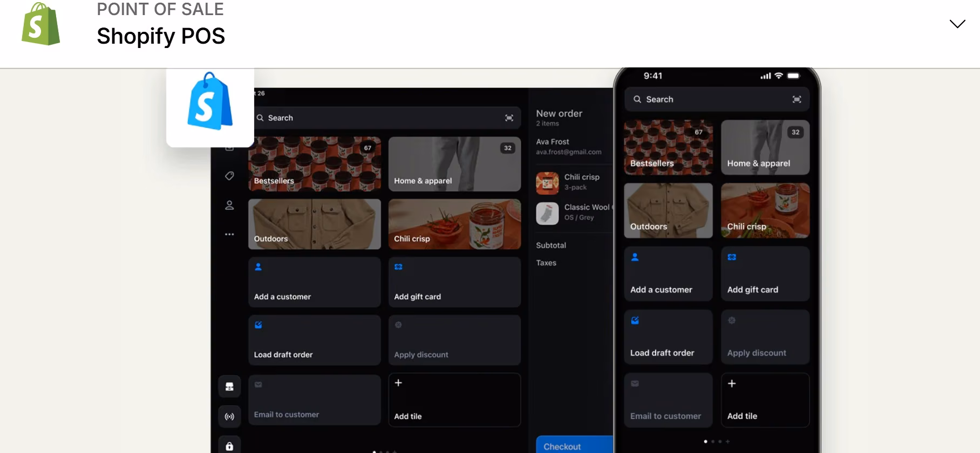Open the person icon in tablet sidebar
The image size is (980, 453).
[x=229, y=205]
